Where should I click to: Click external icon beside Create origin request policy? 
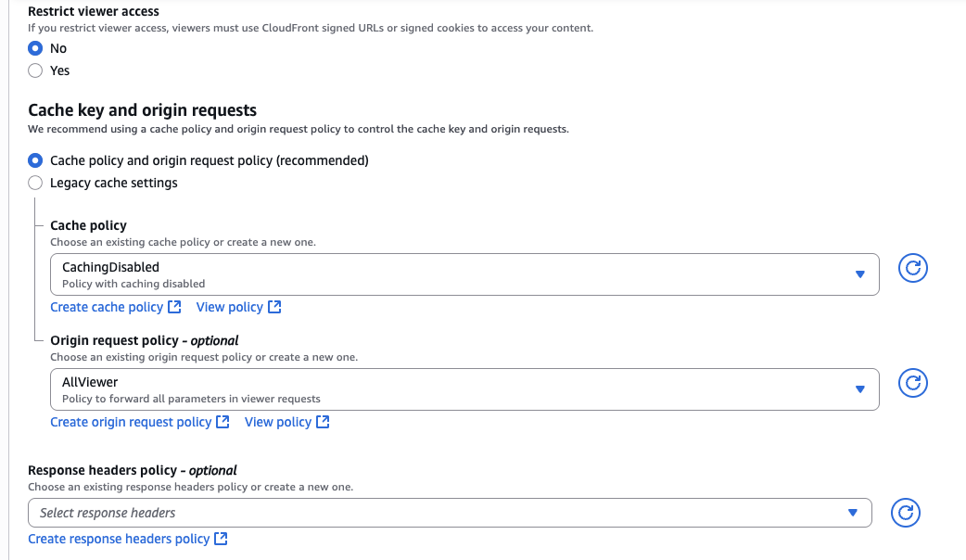(x=222, y=422)
